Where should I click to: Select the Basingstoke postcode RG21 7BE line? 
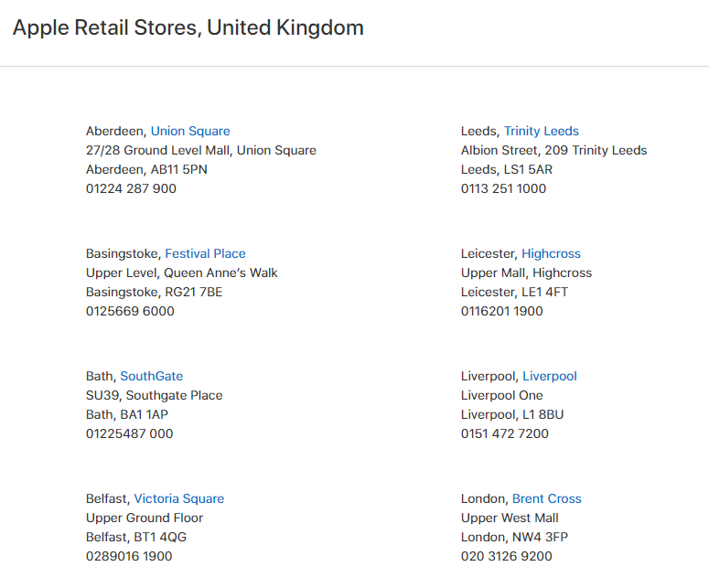(155, 292)
